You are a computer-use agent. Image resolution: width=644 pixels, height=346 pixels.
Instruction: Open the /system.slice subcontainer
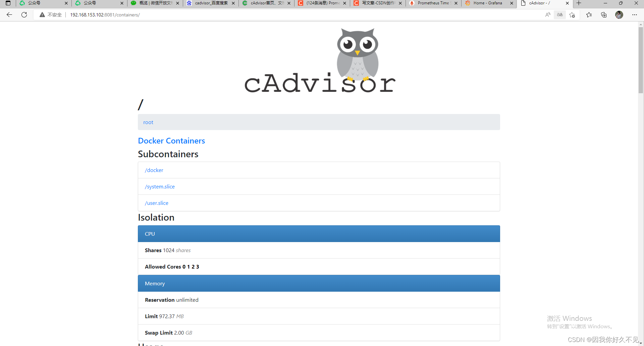coord(160,186)
